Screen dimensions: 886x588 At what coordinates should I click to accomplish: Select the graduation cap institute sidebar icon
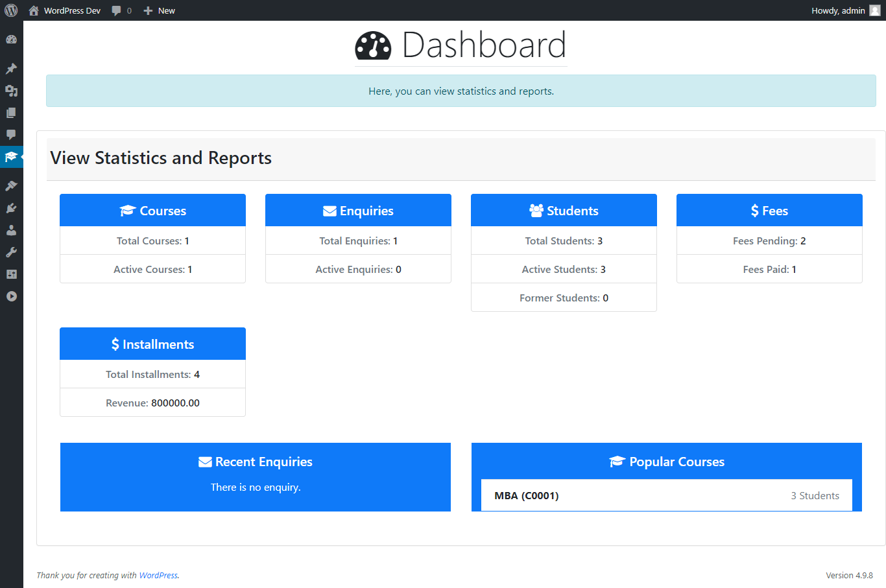pyautogui.click(x=11, y=157)
